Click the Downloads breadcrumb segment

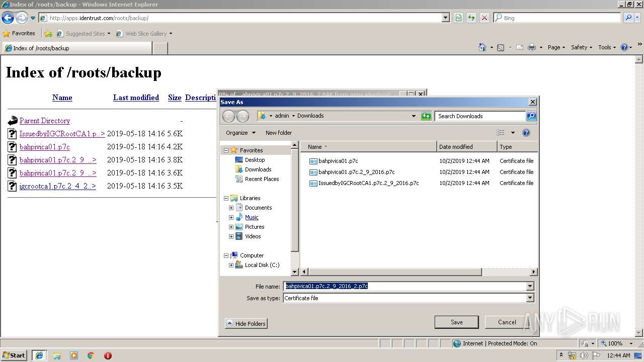(x=310, y=116)
